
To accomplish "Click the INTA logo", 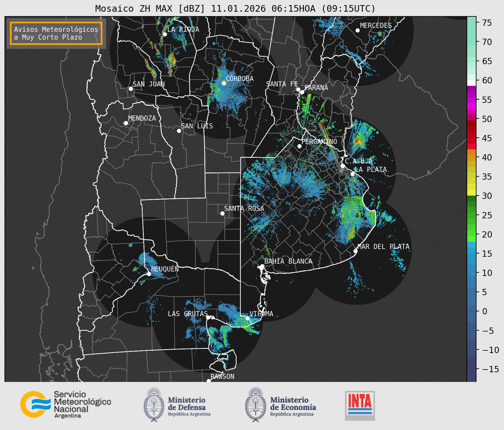I will (360, 405).
